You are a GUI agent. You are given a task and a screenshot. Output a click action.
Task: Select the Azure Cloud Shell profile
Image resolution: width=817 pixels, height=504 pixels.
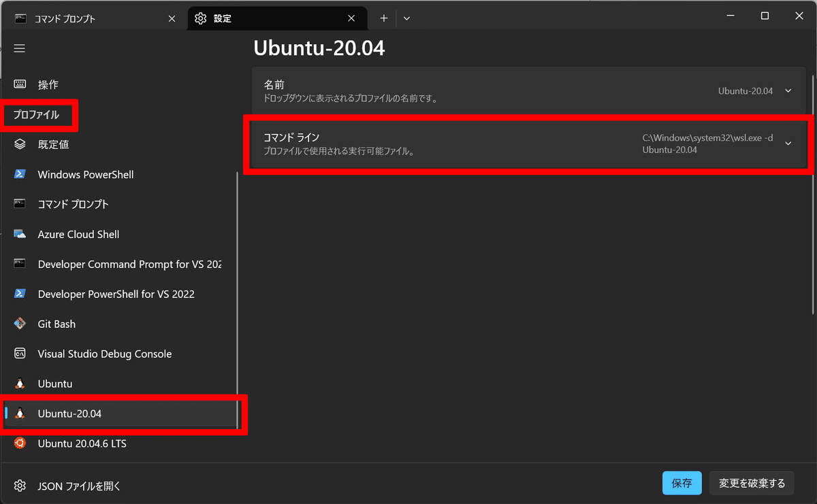point(119,234)
